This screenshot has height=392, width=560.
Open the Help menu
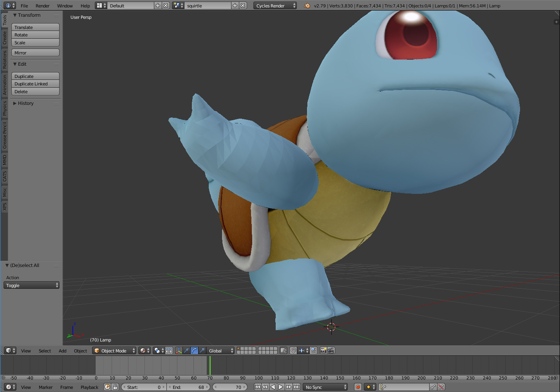coord(85,5)
